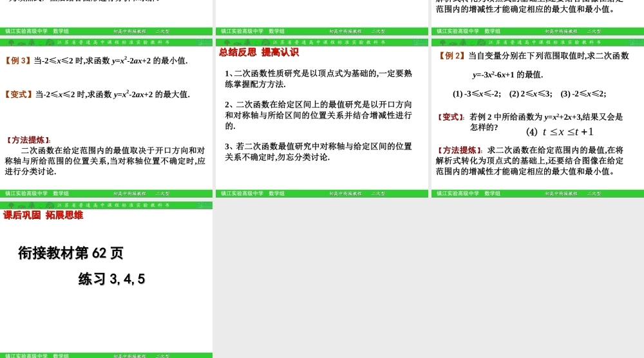Click range option (1) -3≤x≤-2
The width and height of the screenshot is (644, 358).
[x=477, y=93]
